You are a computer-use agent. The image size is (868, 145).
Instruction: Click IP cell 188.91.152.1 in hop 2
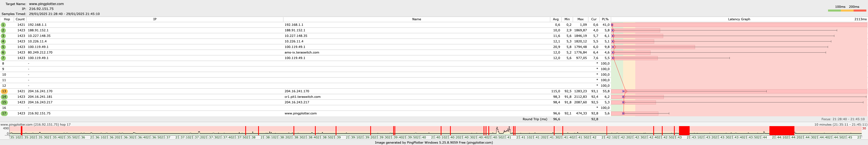[x=38, y=30]
